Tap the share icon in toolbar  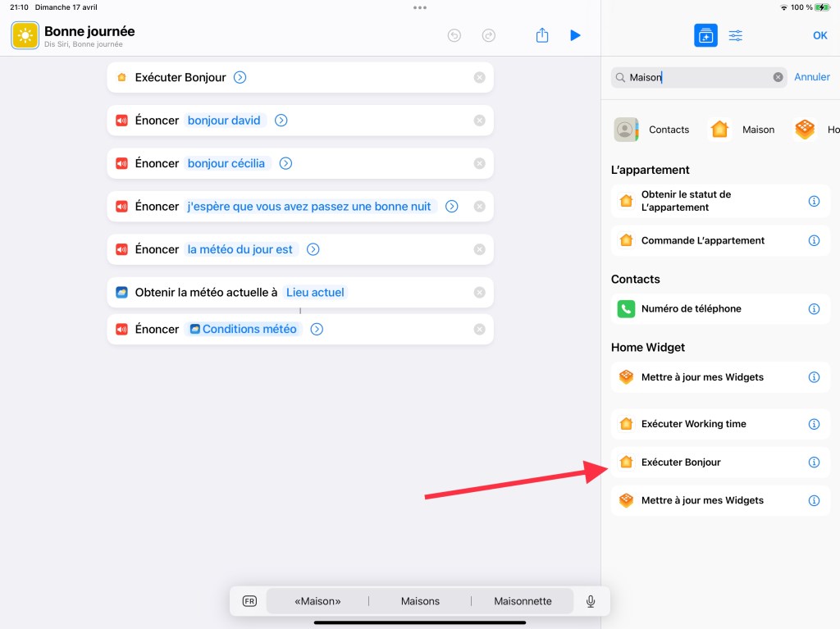[541, 35]
